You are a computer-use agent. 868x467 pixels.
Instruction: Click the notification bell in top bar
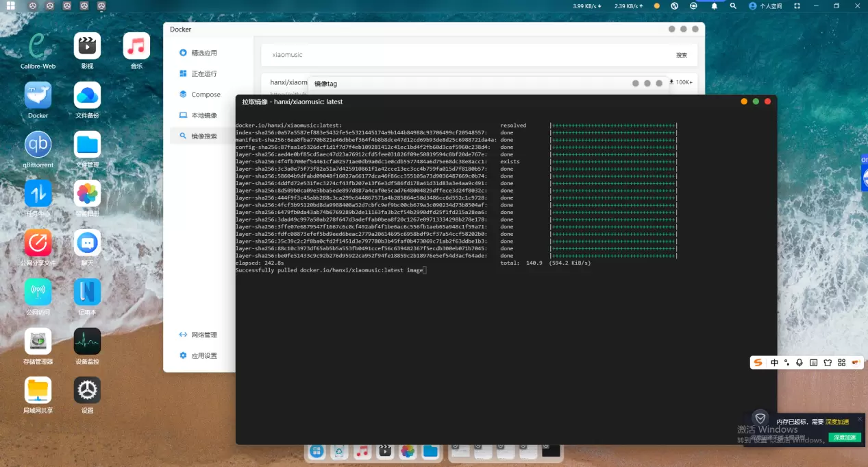click(714, 6)
